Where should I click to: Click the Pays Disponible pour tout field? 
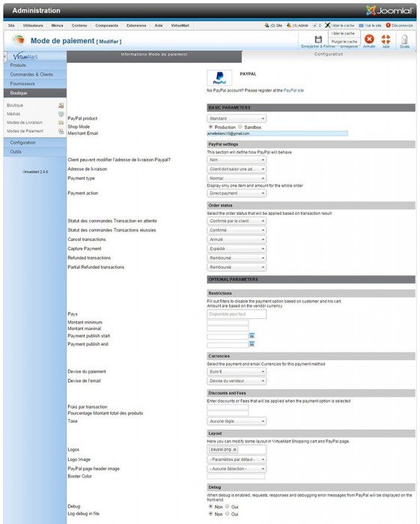(x=237, y=314)
